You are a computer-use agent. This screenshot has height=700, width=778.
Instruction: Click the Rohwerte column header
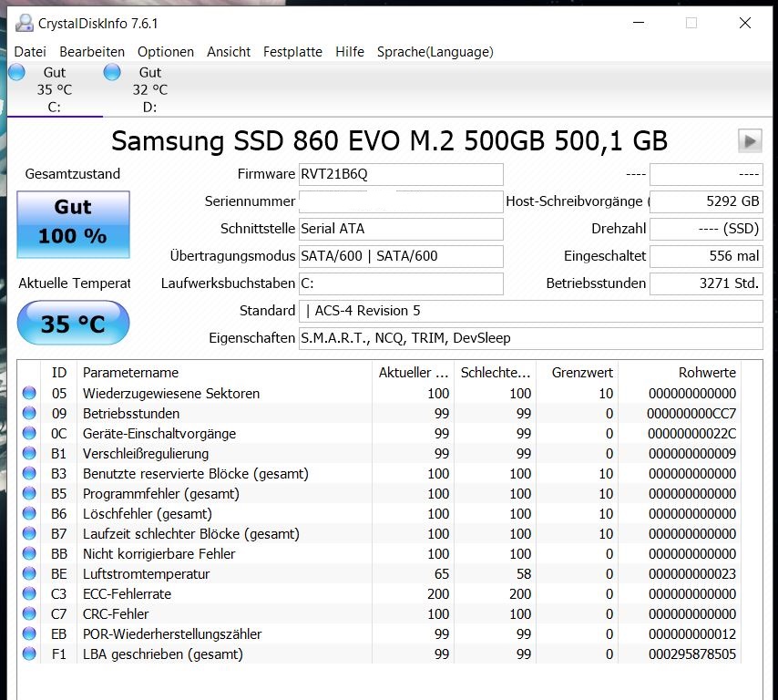(x=680, y=373)
